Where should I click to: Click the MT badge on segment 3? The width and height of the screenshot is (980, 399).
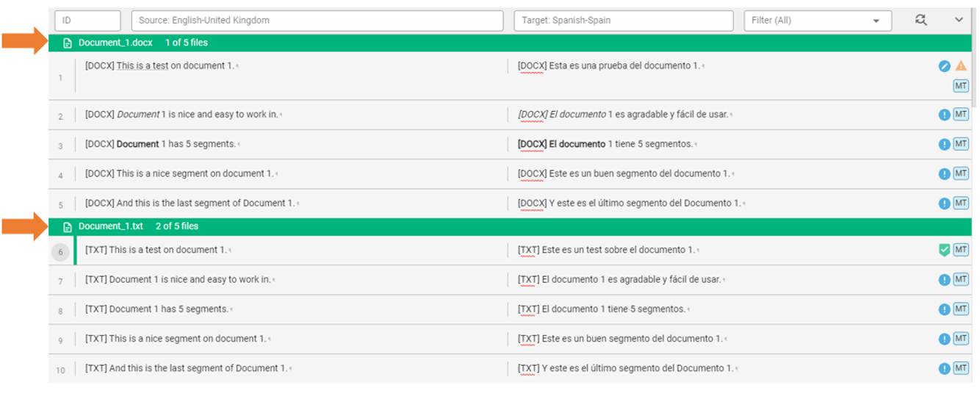[961, 144]
